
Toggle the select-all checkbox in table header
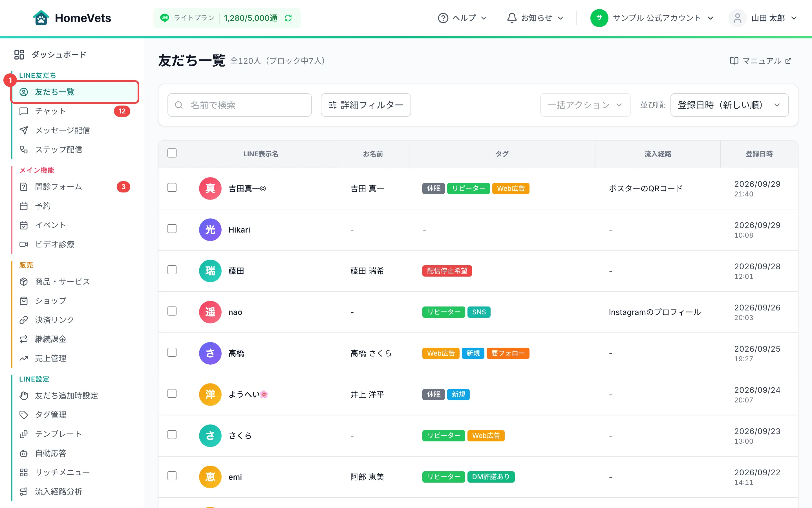(x=172, y=153)
